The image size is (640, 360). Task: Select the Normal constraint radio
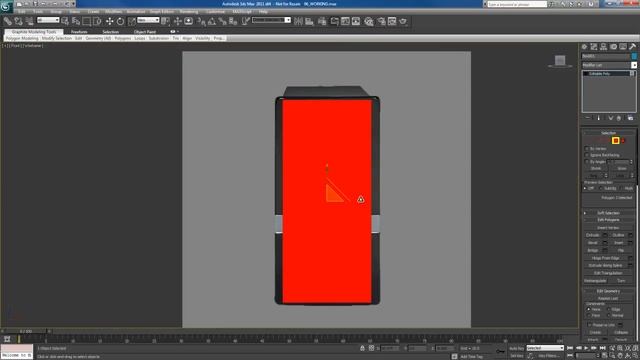[609, 316]
